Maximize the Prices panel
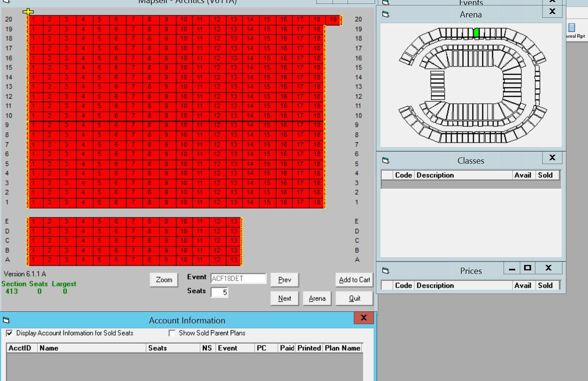 coord(527,268)
